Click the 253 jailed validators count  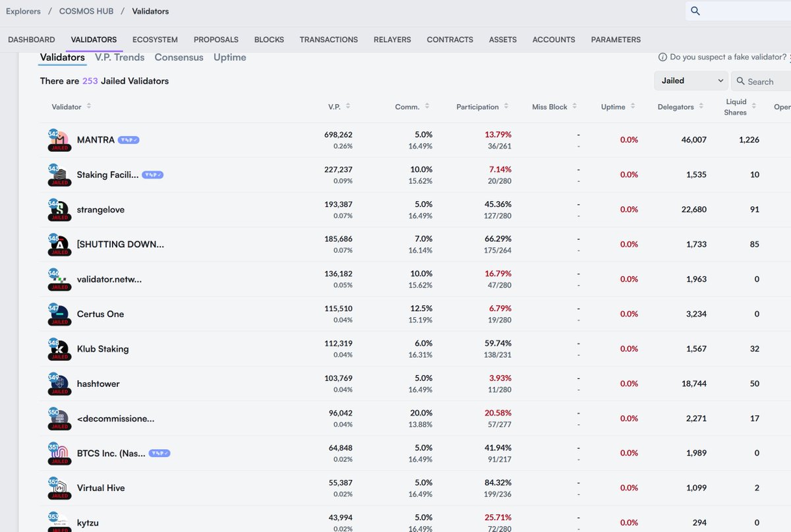point(90,81)
